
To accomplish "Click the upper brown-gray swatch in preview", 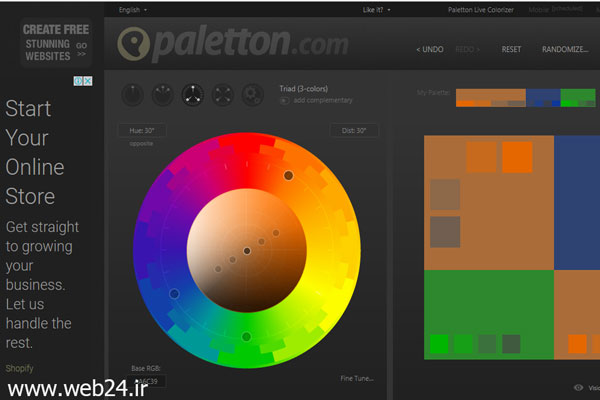I will click(x=445, y=194).
